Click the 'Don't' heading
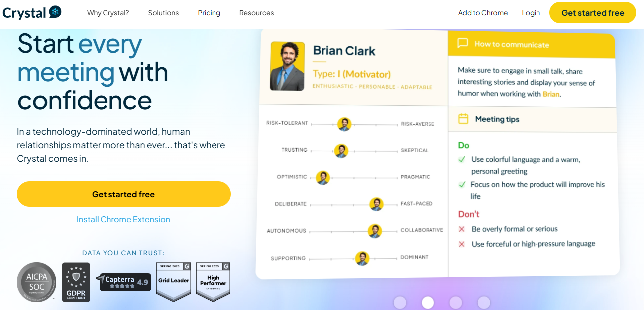 (469, 214)
